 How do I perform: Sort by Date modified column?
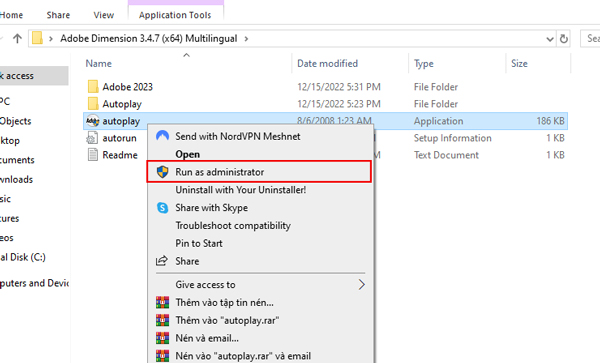pyautogui.click(x=328, y=63)
